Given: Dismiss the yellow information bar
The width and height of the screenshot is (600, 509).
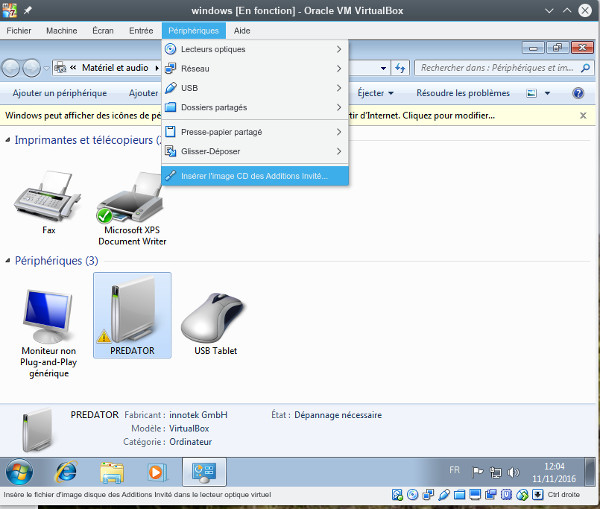Looking at the screenshot, I should 583,115.
